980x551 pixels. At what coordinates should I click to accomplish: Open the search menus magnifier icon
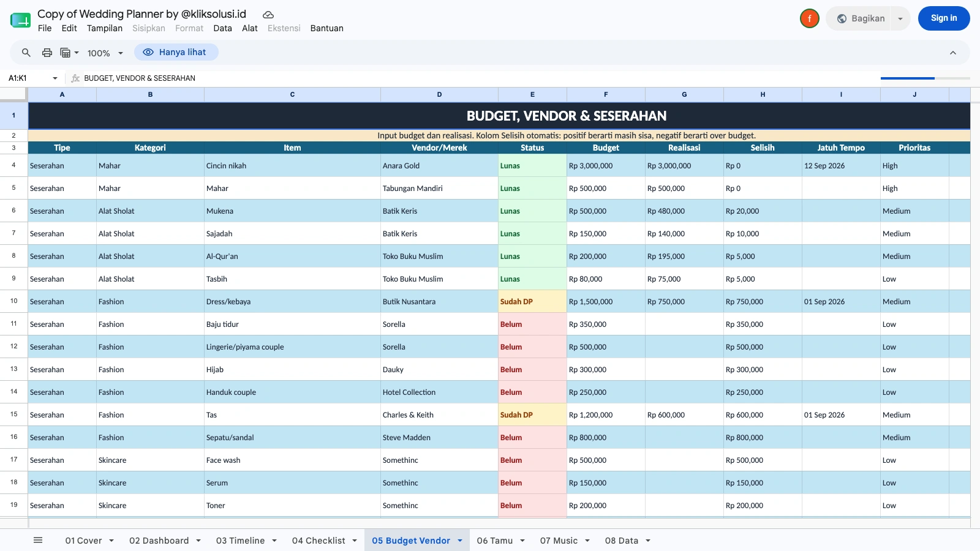point(26,53)
